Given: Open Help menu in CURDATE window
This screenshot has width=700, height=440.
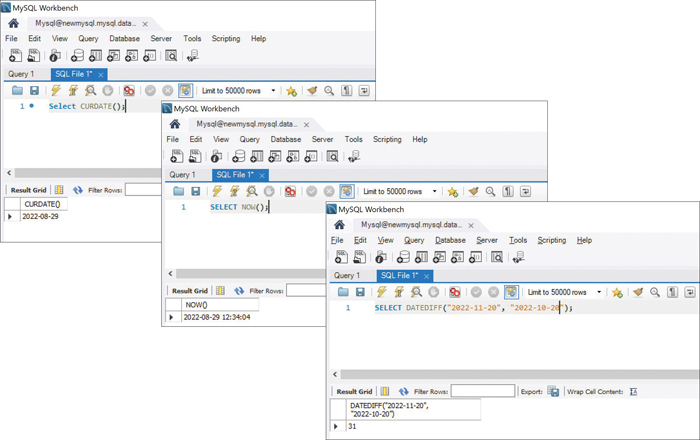Looking at the screenshot, I should [258, 38].
